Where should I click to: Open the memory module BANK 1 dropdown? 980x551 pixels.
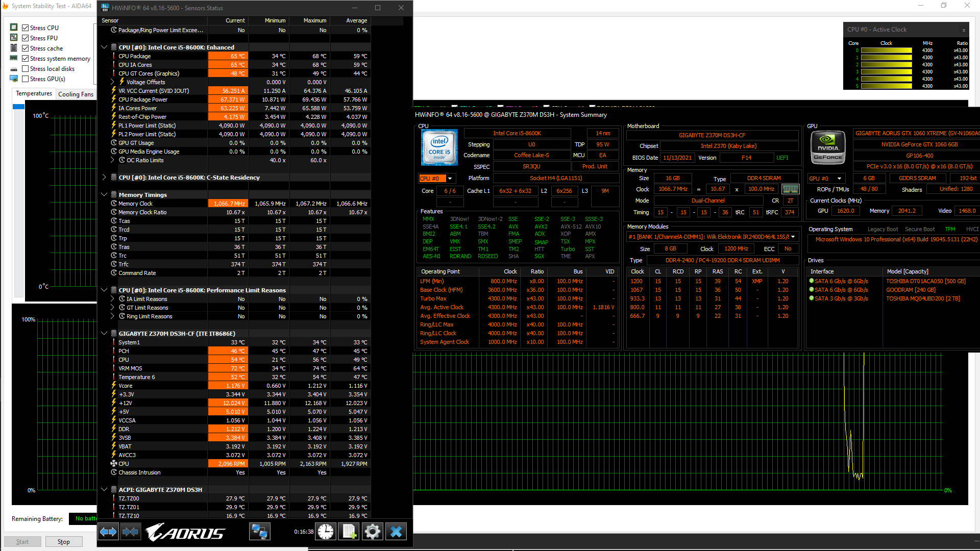click(x=793, y=237)
